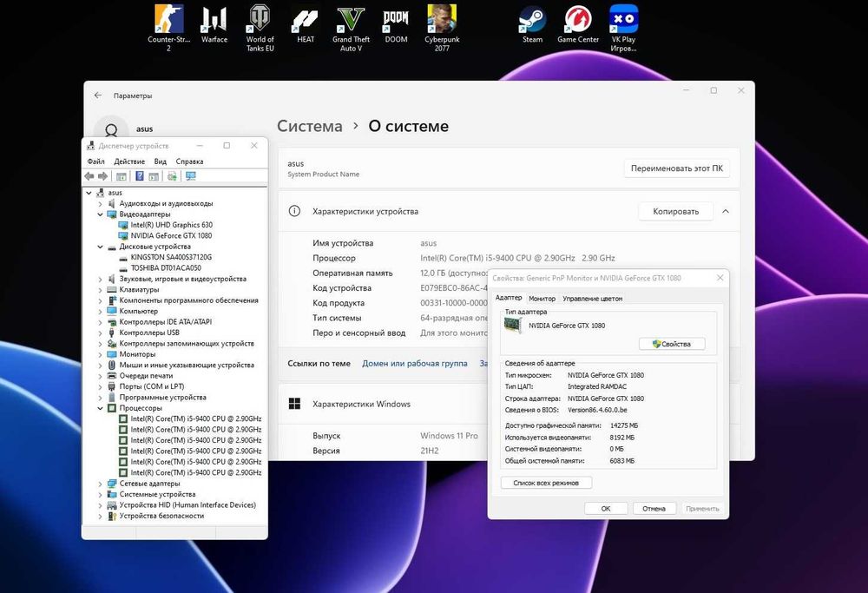The height and width of the screenshot is (593, 868).
Task: Collapse the asus root node in device tree
Action: [x=89, y=193]
